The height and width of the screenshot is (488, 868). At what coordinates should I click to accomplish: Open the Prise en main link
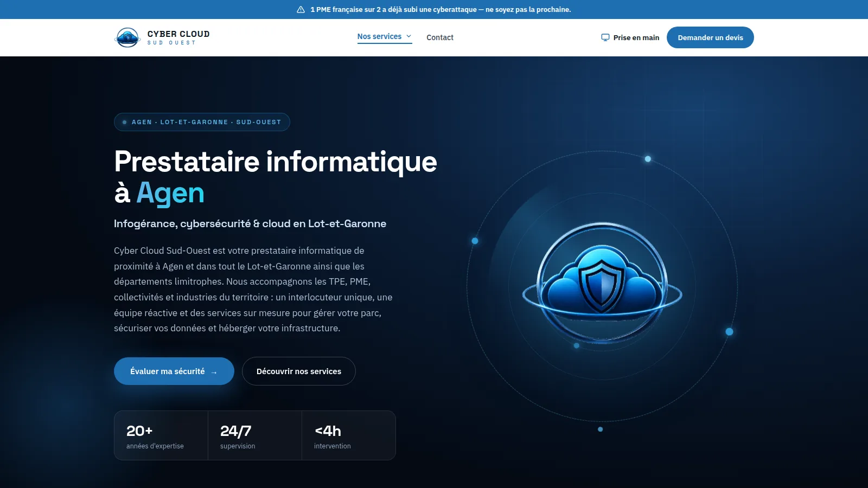[630, 37]
